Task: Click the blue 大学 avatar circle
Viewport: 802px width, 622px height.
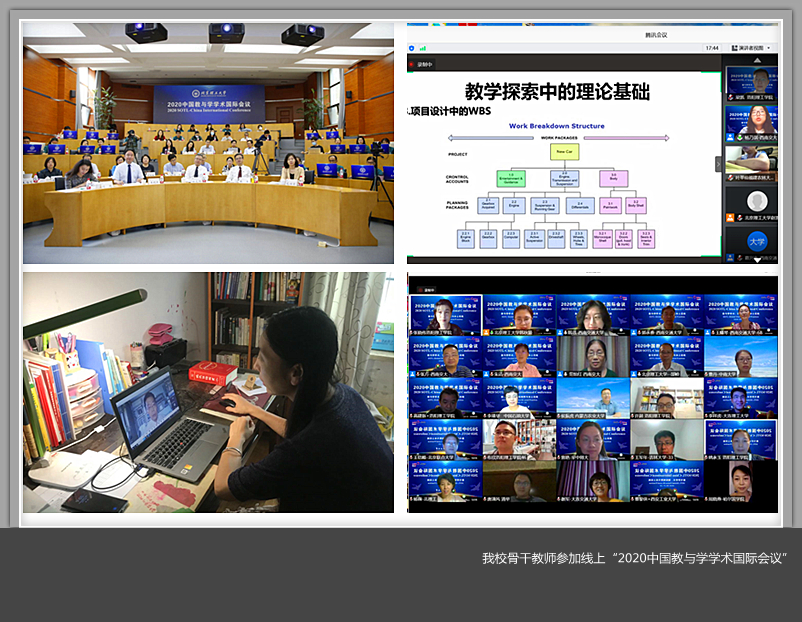Action: tap(759, 241)
